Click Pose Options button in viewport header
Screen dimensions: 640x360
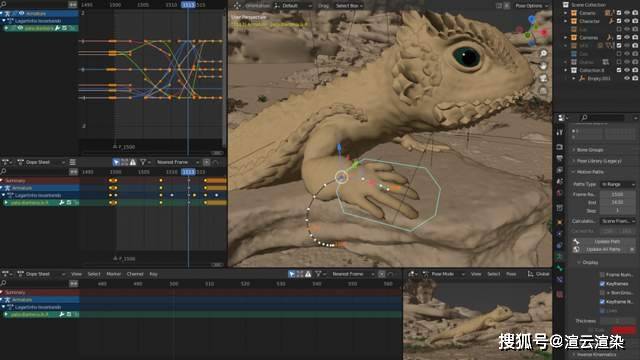click(531, 6)
